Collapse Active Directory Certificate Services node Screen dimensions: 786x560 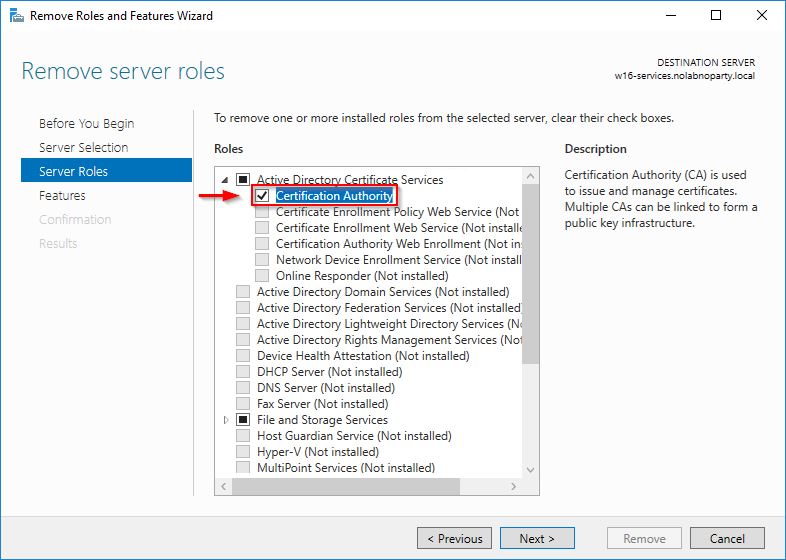click(x=225, y=179)
